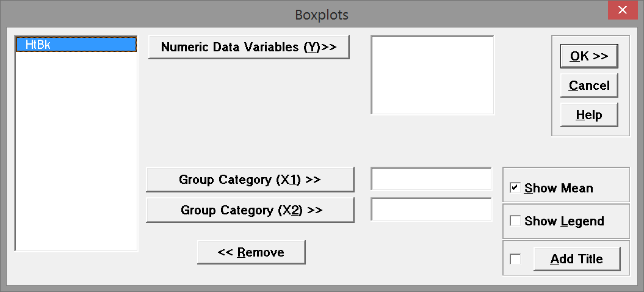Cancel the Boxplots dialog
The width and height of the screenshot is (644, 292).
click(x=589, y=86)
